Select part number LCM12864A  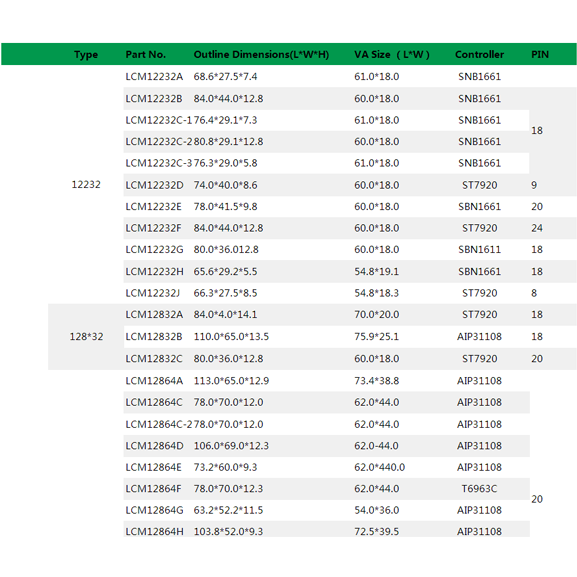pos(154,381)
